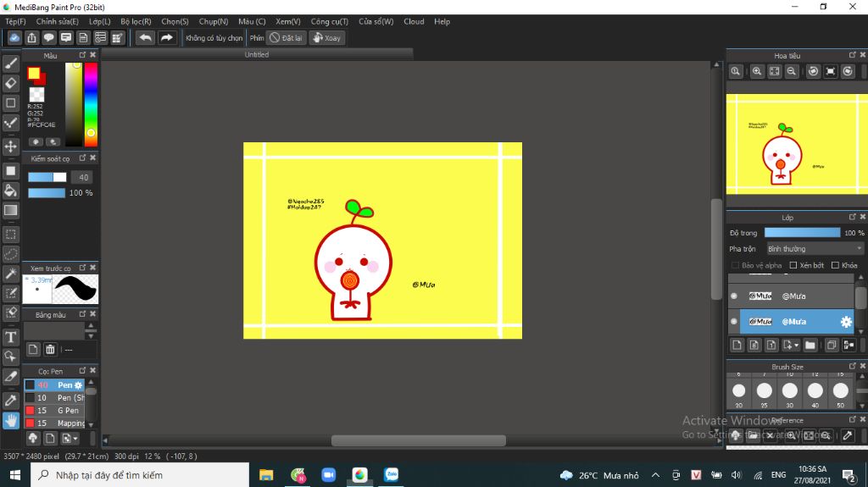
Task: Select the Move tool
Action: 10,147
